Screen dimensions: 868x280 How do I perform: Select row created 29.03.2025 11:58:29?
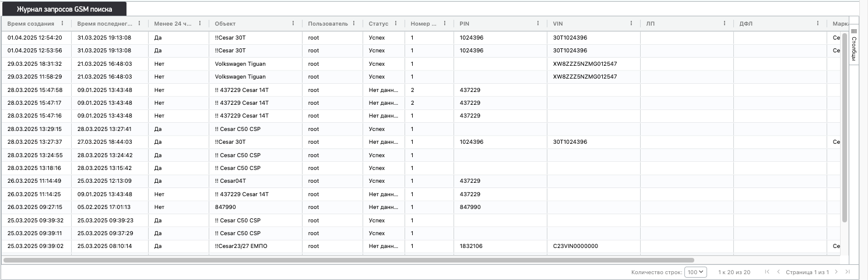(421, 76)
